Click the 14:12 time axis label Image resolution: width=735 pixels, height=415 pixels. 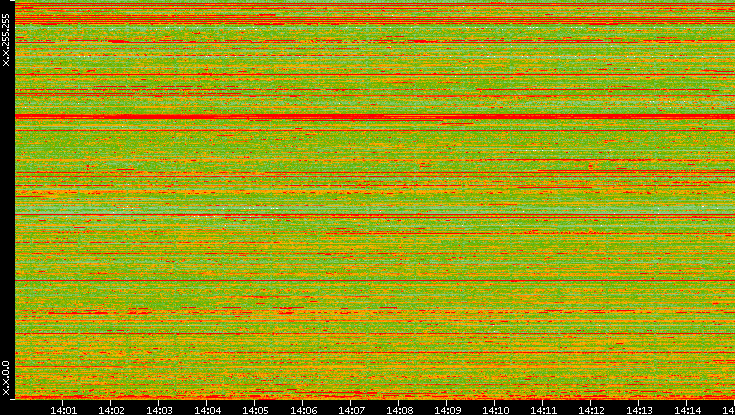tap(591, 410)
